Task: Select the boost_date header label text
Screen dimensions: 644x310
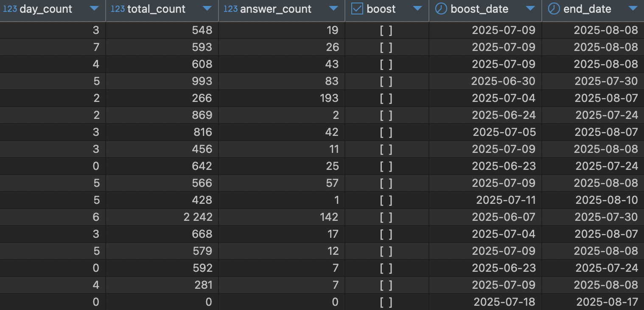Action: 479,9
